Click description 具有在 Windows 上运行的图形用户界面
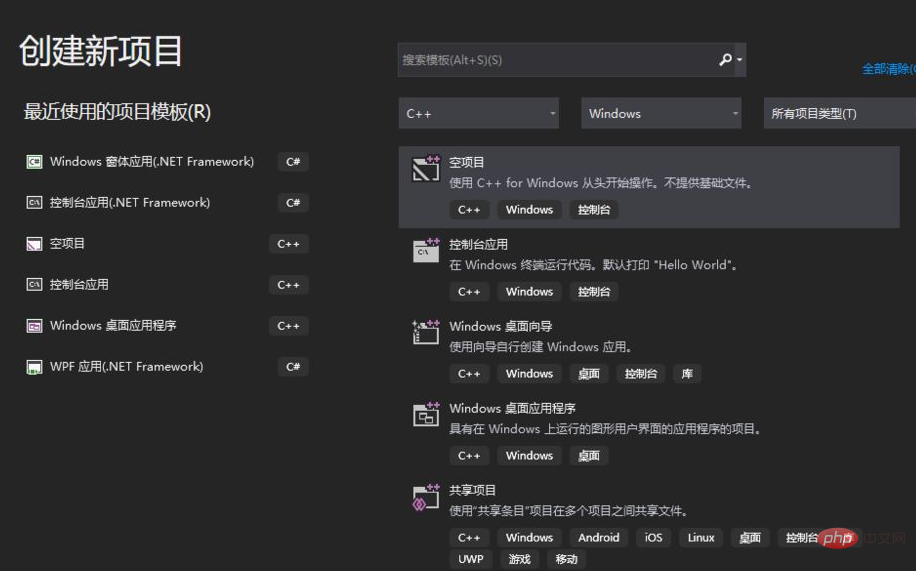Image resolution: width=916 pixels, height=571 pixels. click(x=606, y=428)
